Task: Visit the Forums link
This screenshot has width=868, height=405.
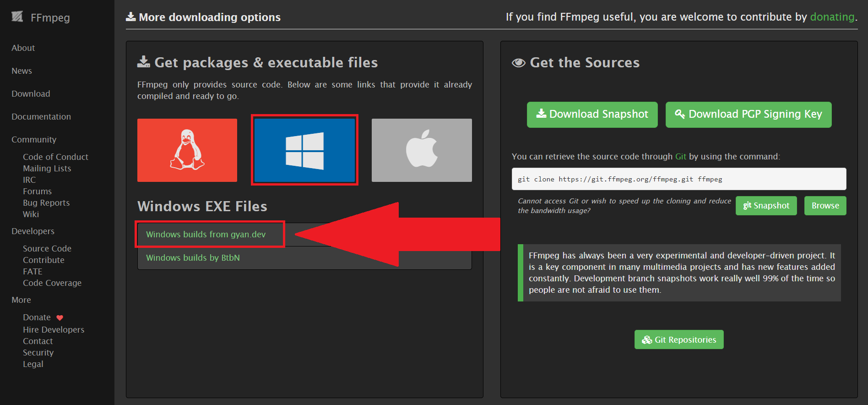Action: pyautogui.click(x=37, y=192)
